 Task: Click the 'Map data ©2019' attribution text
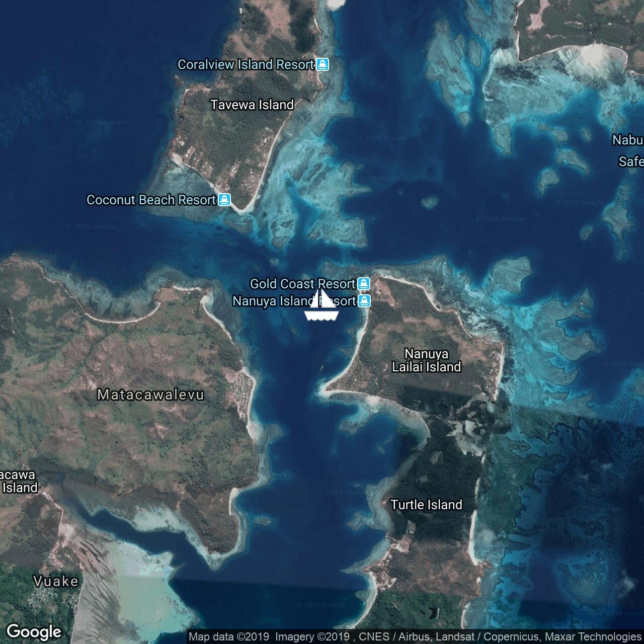click(229, 637)
